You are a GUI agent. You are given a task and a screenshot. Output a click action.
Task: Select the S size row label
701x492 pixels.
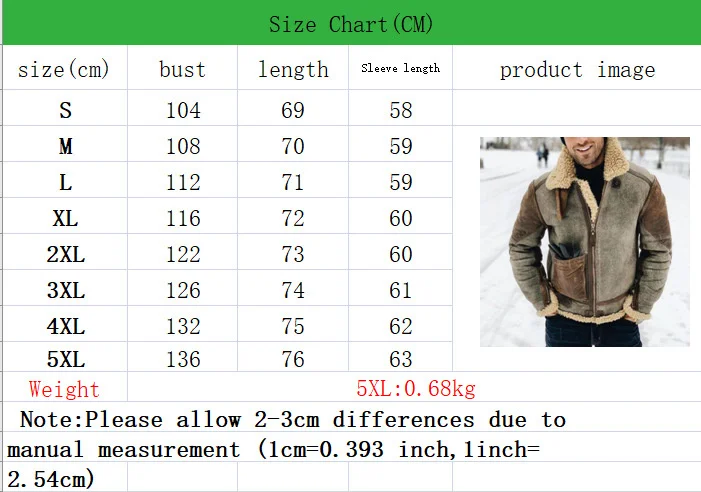[x=65, y=108]
